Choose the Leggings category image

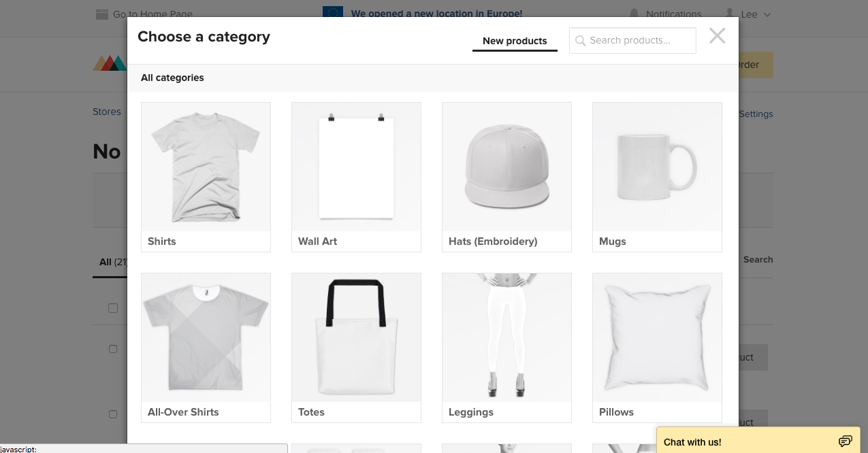click(507, 337)
